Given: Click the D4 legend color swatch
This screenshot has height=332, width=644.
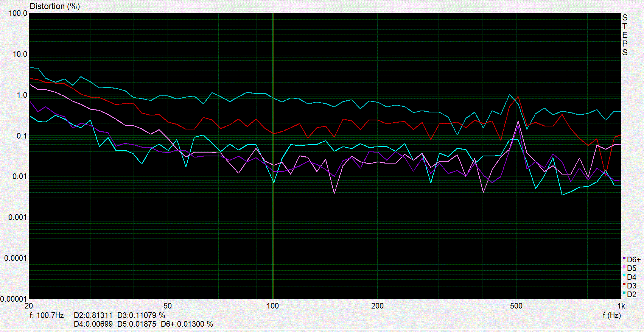Looking at the screenshot, I should click(624, 276).
